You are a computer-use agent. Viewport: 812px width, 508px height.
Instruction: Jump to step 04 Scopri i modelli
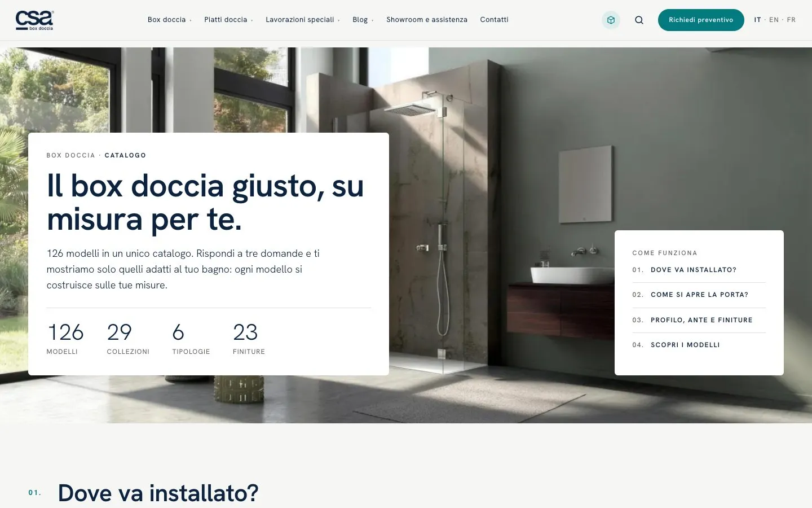[x=699, y=345]
